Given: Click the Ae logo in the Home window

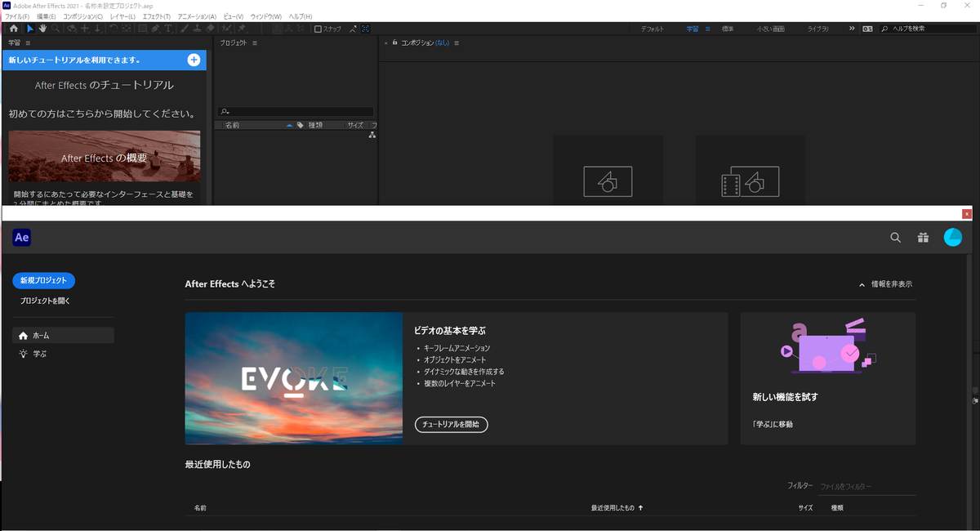Looking at the screenshot, I should pos(22,238).
